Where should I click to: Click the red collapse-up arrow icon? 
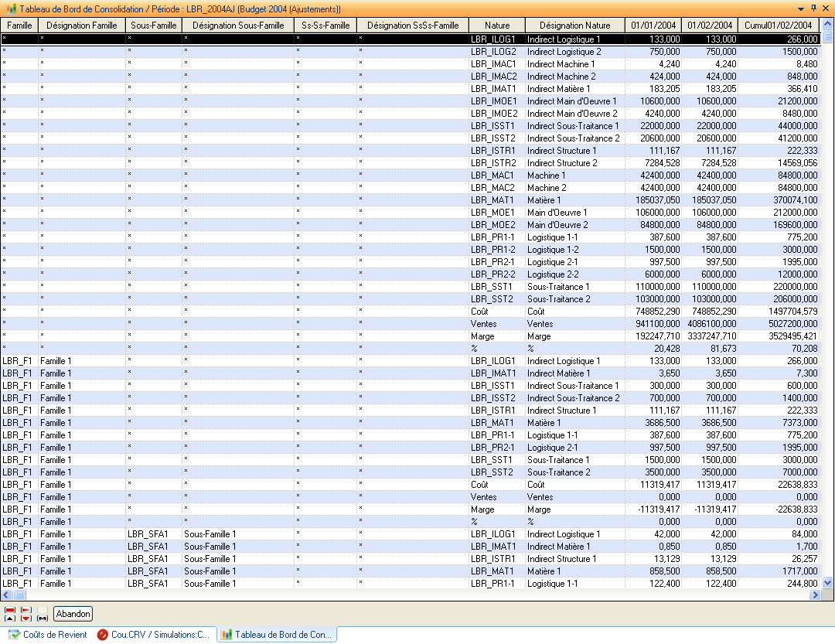tap(10, 614)
